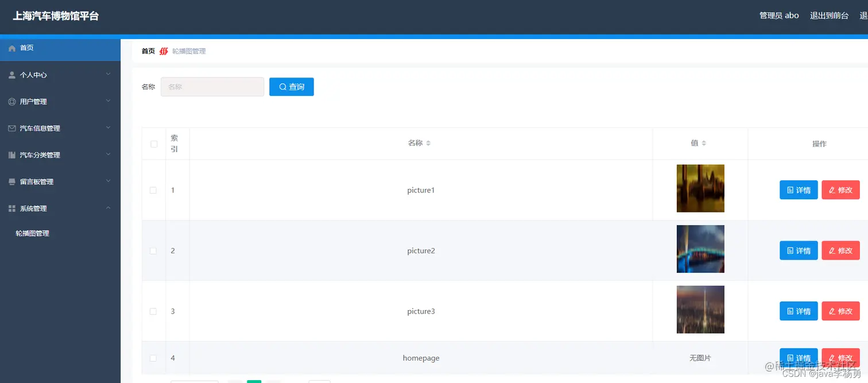Open the 首页 home icon in sidebar
868x383 pixels.
pos(12,48)
